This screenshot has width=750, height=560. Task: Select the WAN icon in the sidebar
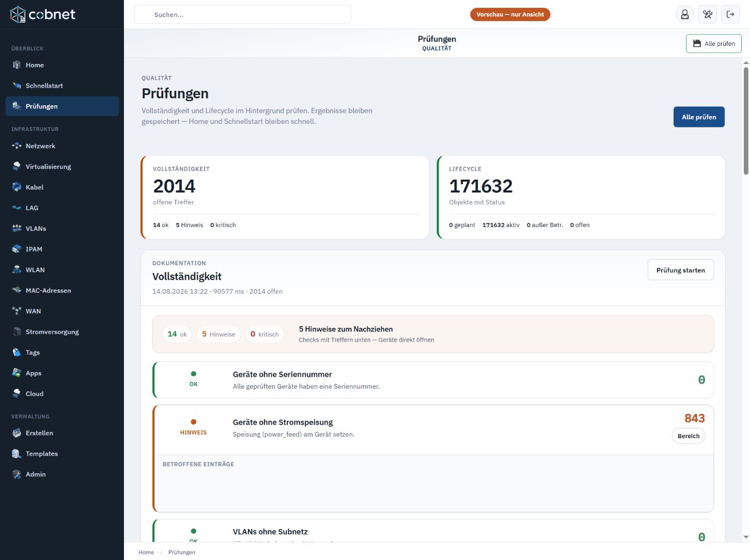[17, 311]
